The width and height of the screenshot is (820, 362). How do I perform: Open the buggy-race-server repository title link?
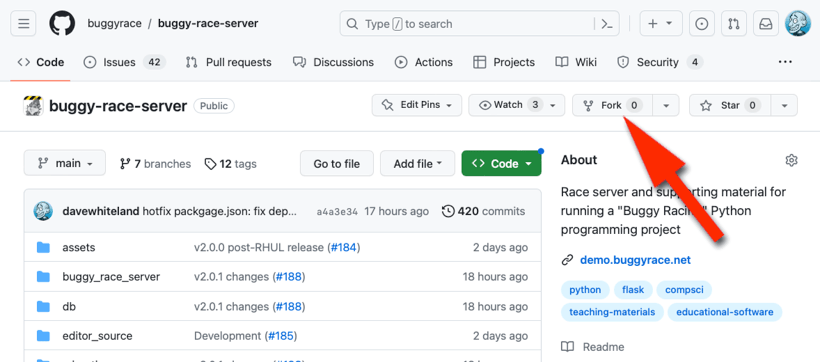click(x=118, y=106)
